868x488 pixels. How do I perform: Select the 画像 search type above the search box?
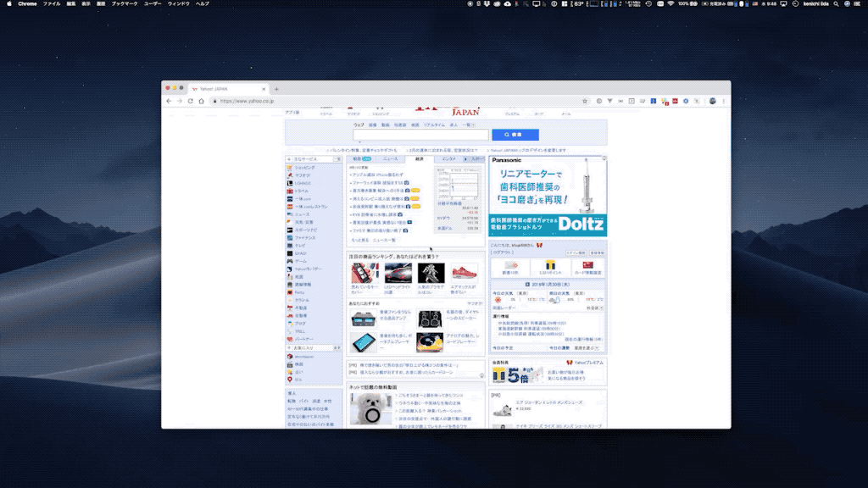373,125
